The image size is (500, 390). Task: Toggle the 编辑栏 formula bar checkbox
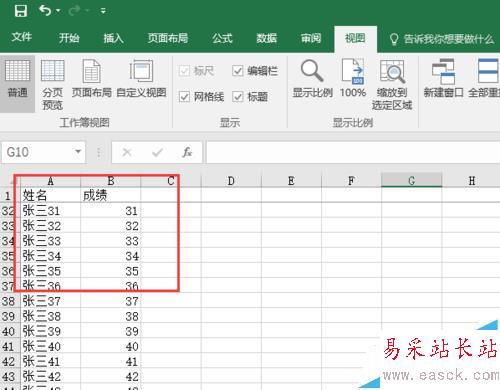point(238,71)
